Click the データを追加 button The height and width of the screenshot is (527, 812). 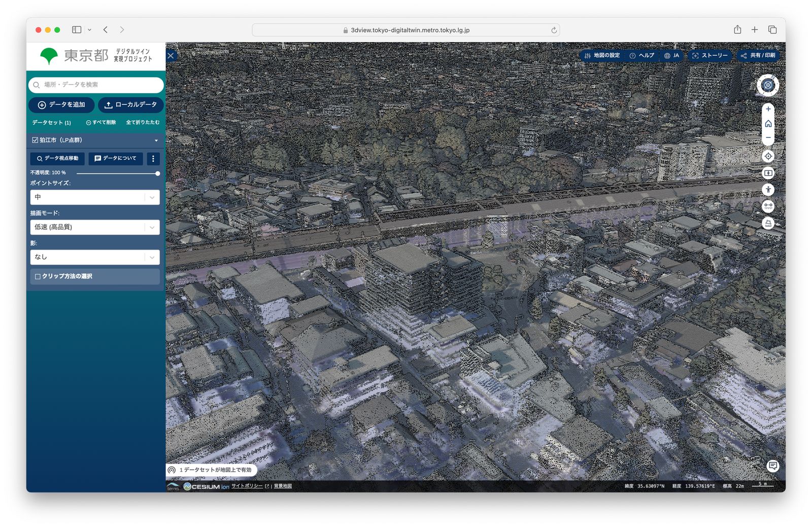click(61, 105)
